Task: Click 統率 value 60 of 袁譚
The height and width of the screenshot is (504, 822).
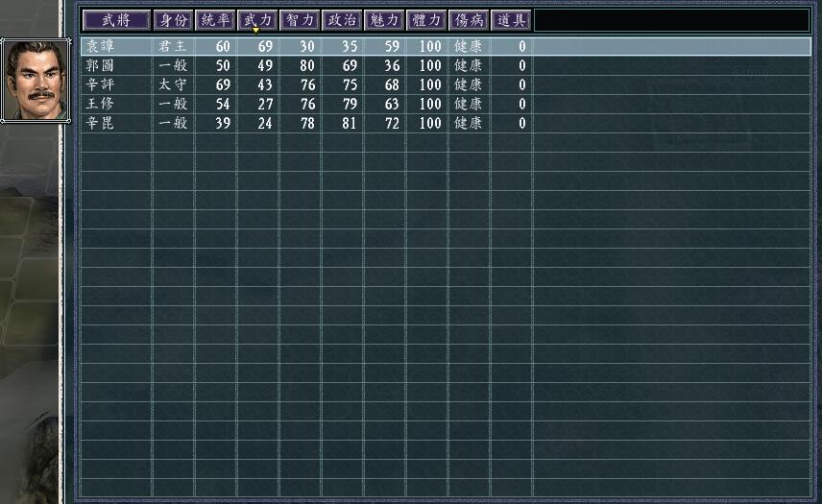Action: tap(223, 46)
